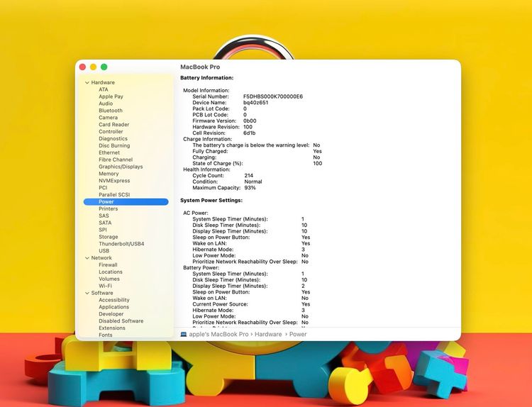Image resolution: width=532 pixels, height=407 pixels.
Task: Open the Memory hardware entry
Action: [x=109, y=174]
